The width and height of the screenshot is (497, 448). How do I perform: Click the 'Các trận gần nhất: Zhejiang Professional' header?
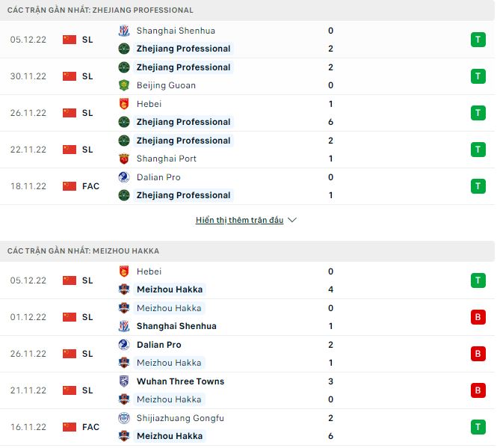[x=100, y=10]
